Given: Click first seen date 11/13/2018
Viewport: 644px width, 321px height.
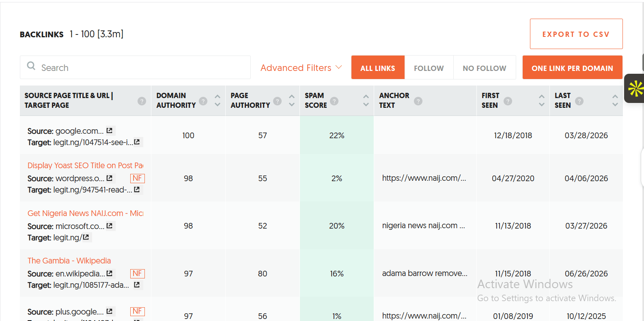Looking at the screenshot, I should (513, 226).
